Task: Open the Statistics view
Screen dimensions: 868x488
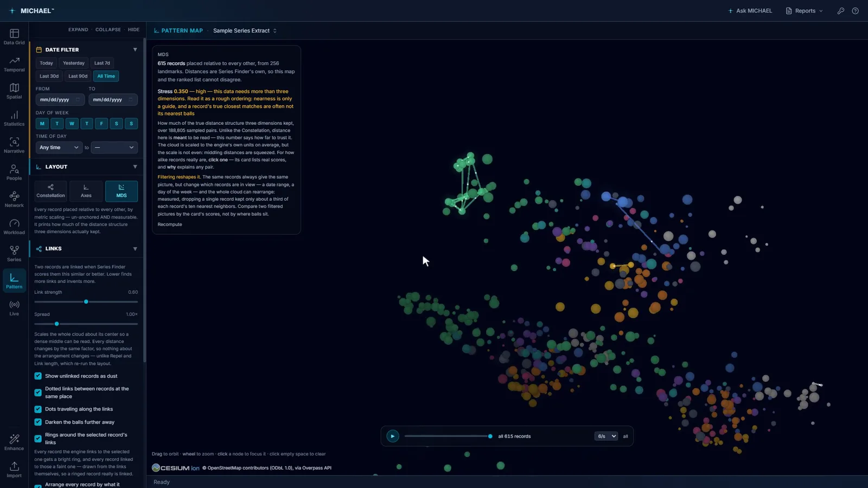Action: tap(14, 118)
